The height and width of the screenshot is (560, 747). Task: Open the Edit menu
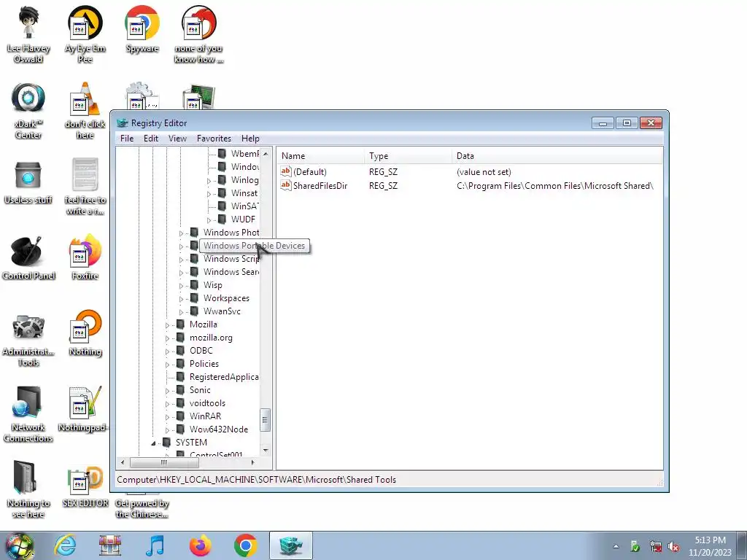(150, 138)
